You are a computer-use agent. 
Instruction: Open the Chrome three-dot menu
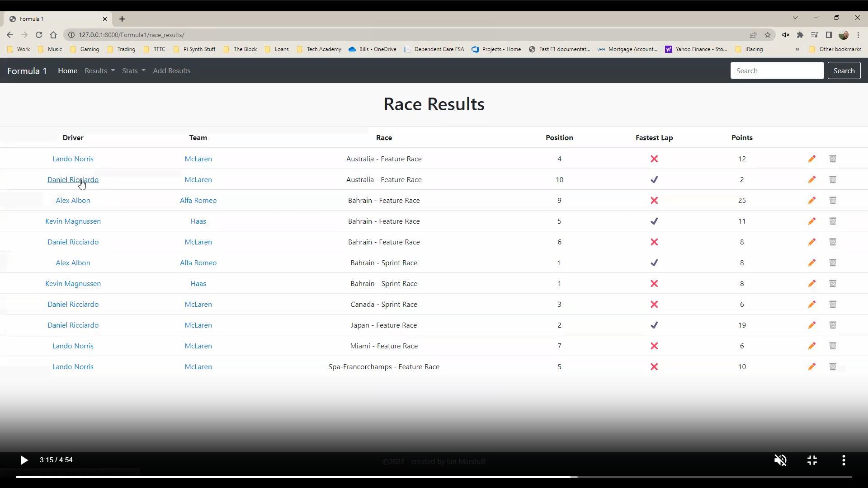click(859, 35)
